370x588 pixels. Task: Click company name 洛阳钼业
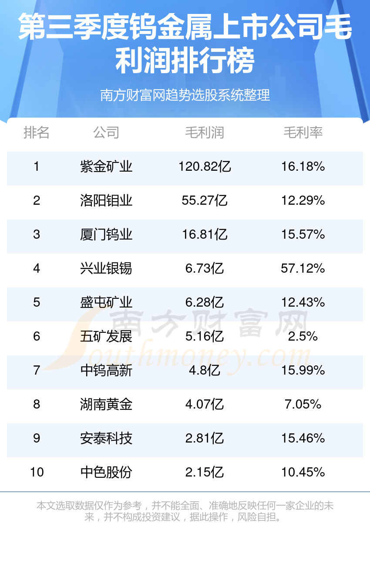(106, 200)
